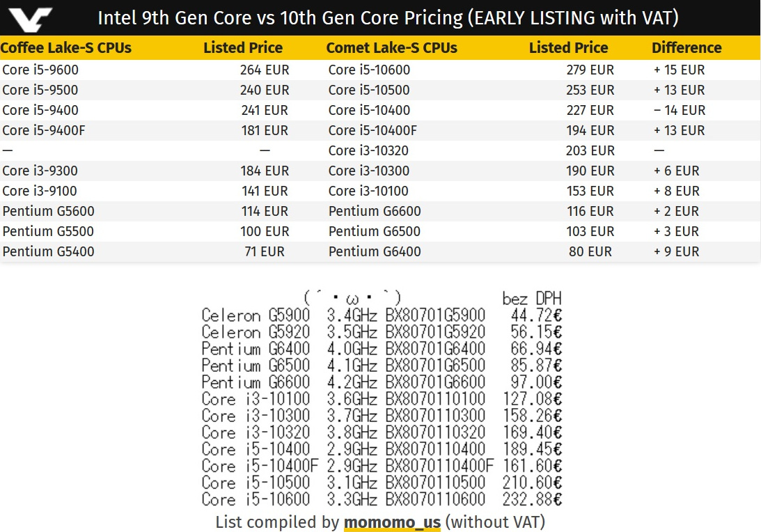Select the '+ 8 EUR' difference cell
The width and height of the screenshot is (761, 532).
677,191
